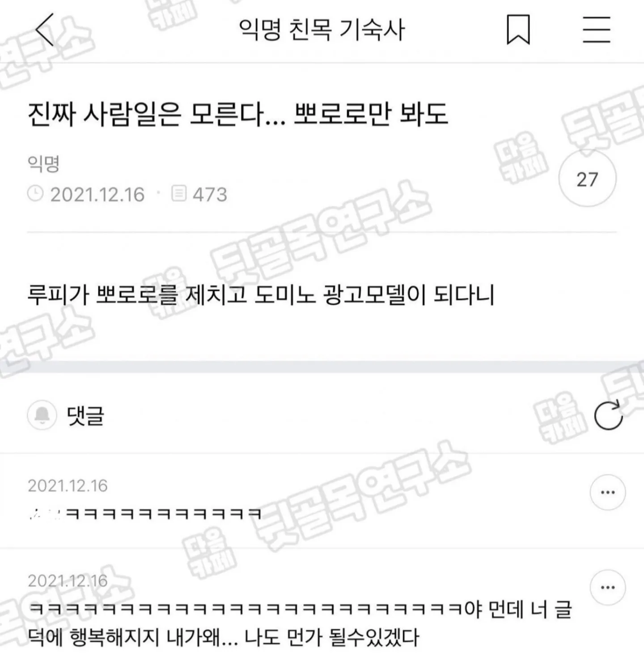Viewport: 644px width, 670px height.
Task: Tap the first comment with ㅋㅋㅋ
Action: (144, 513)
